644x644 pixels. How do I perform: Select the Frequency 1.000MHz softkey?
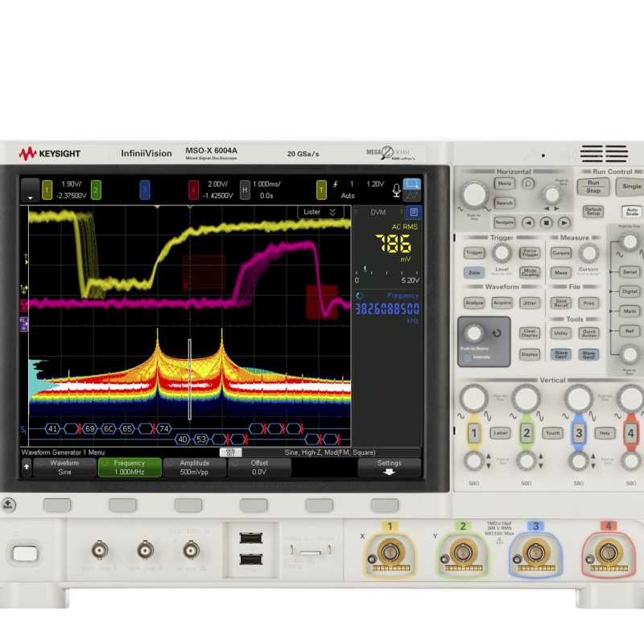pos(130,468)
